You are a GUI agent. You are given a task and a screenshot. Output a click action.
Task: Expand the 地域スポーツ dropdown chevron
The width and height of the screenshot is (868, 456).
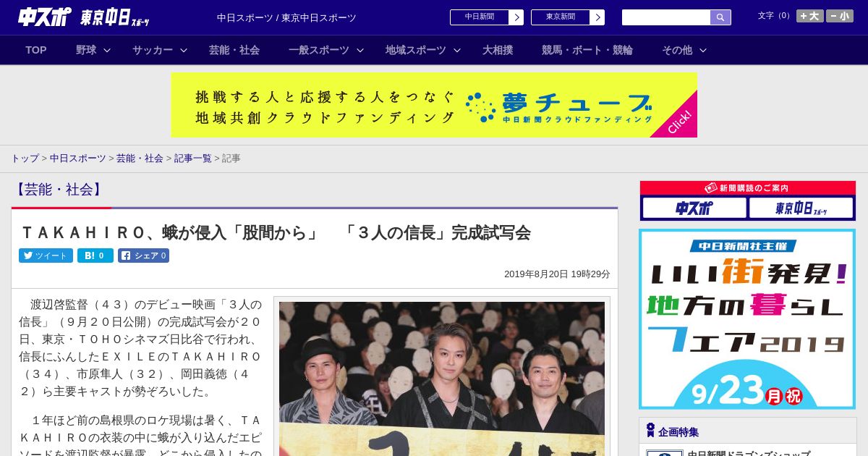457,50
